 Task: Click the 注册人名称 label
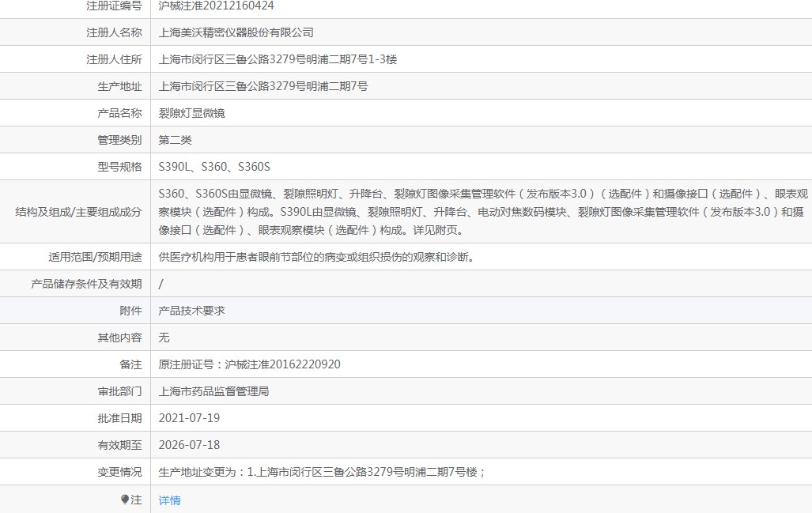[114, 32]
